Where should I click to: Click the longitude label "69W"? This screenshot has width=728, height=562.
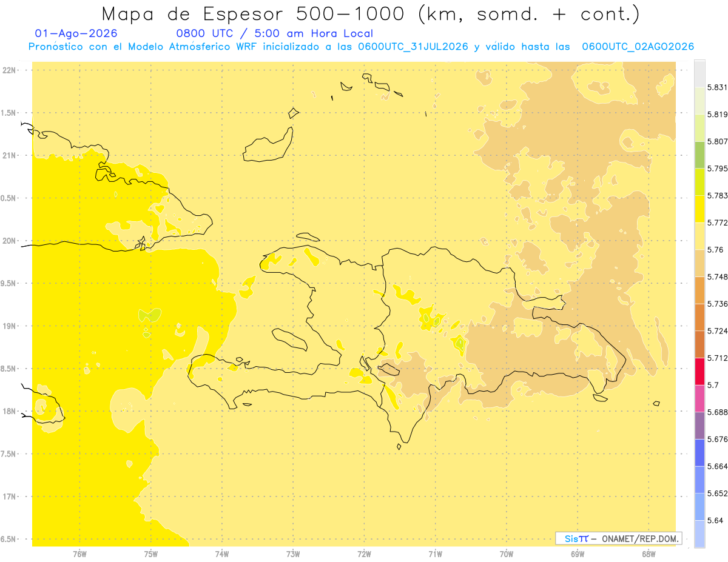[x=578, y=554]
